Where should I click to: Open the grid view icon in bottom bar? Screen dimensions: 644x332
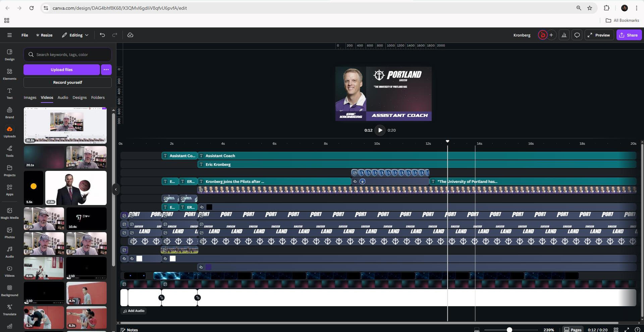click(x=616, y=330)
